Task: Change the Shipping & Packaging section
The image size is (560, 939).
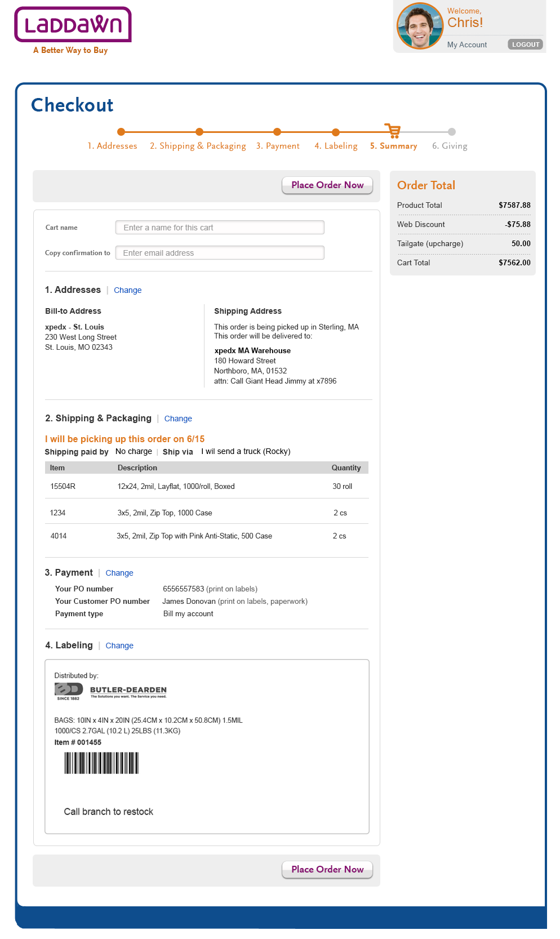Action: click(x=178, y=419)
